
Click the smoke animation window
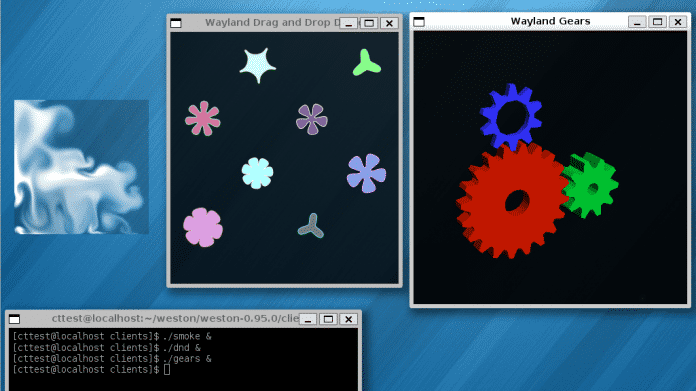[x=81, y=167]
